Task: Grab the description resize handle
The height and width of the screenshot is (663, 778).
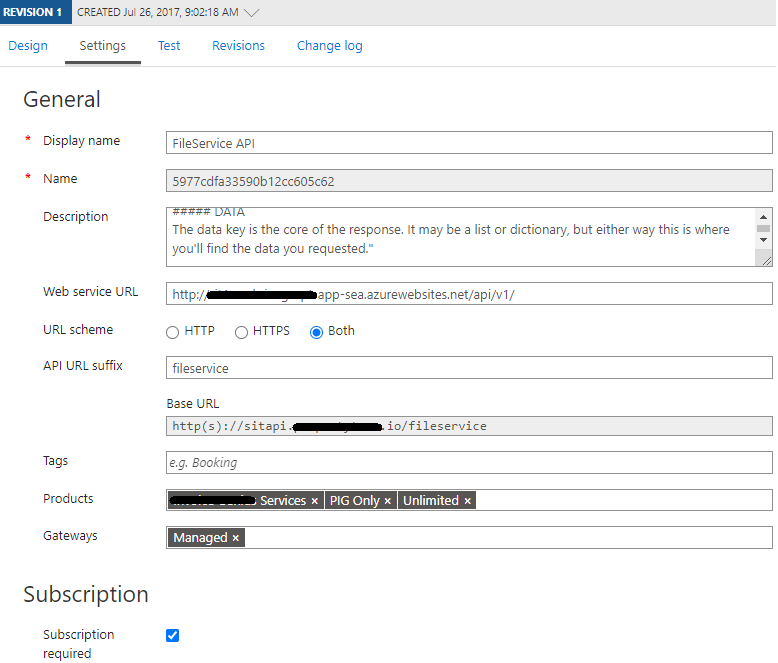Action: click(x=766, y=261)
